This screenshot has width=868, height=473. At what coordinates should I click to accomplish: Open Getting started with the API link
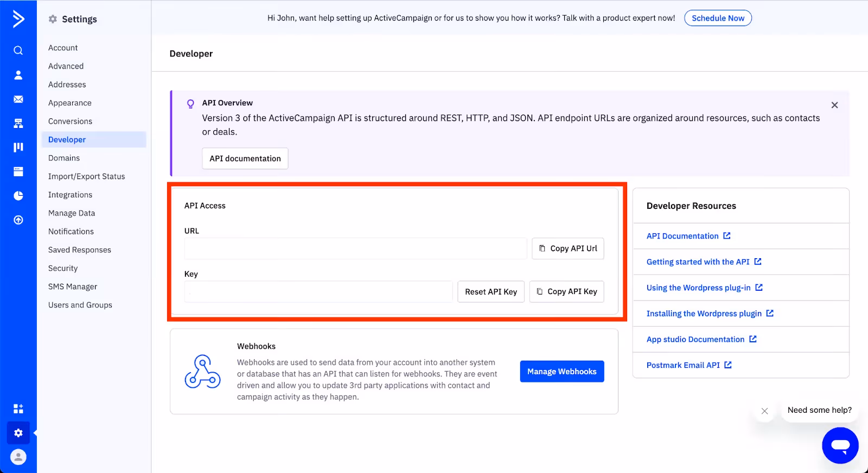point(698,262)
